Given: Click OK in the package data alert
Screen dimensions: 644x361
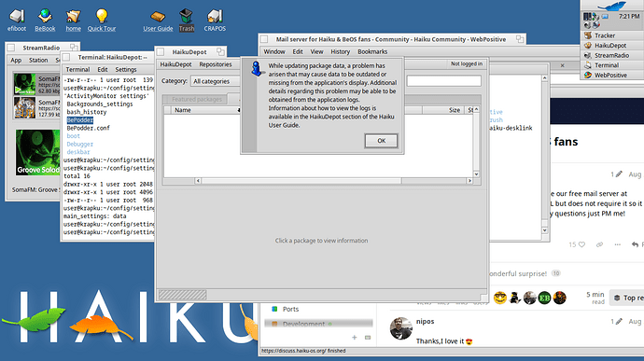Looking at the screenshot, I should (x=381, y=141).
